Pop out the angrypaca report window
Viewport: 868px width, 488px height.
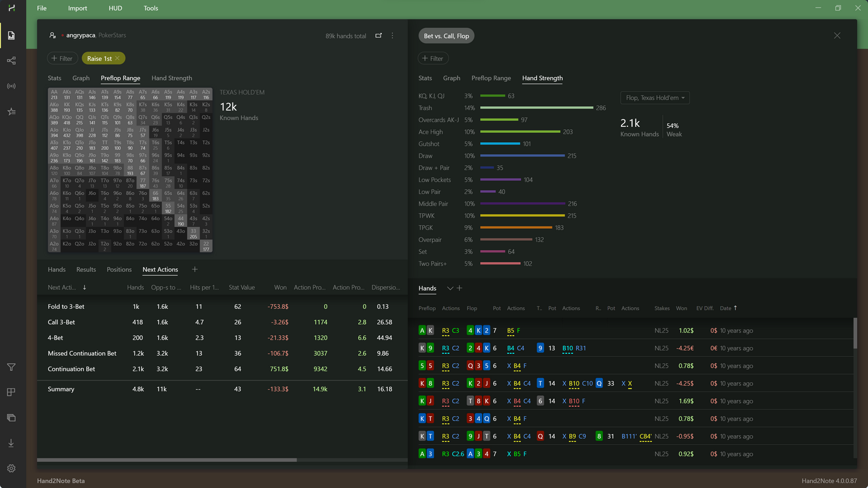[378, 36]
